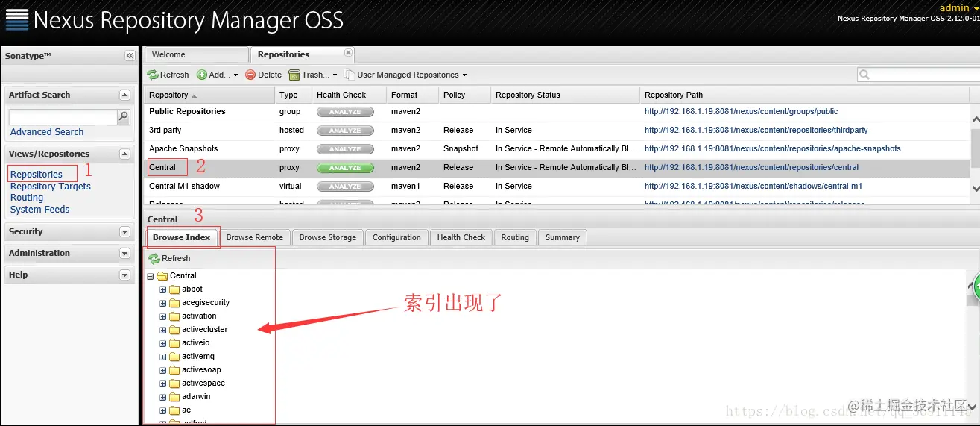Select the activeio folder icon
The height and width of the screenshot is (426, 980).
174,343
